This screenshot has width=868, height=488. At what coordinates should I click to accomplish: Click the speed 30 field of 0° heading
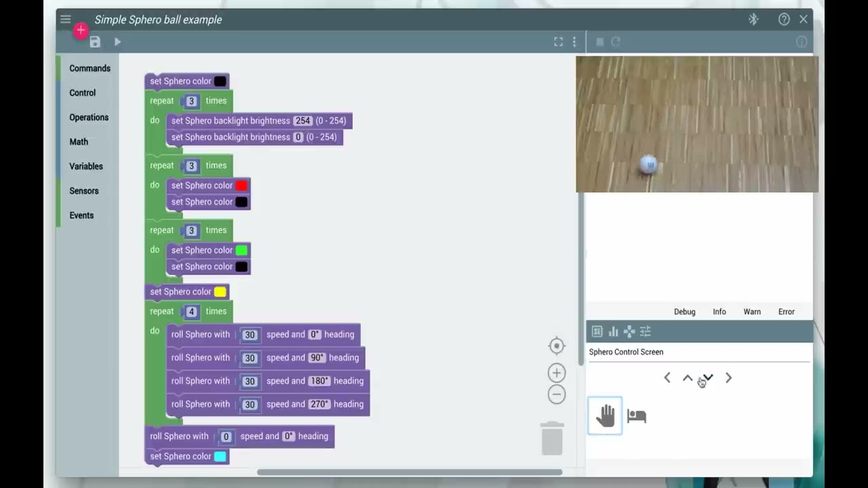click(250, 335)
